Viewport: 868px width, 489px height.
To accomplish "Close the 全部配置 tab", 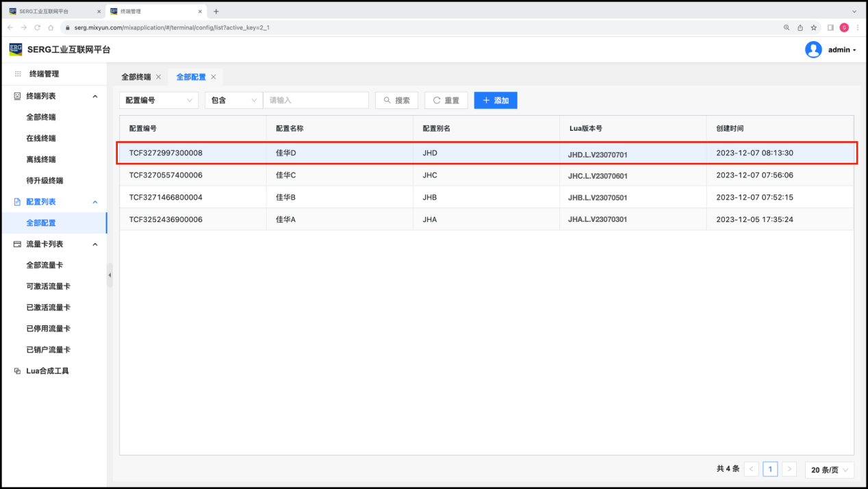I will point(214,77).
